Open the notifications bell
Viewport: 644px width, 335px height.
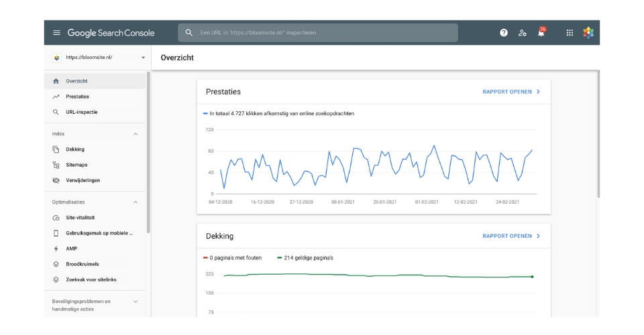541,32
